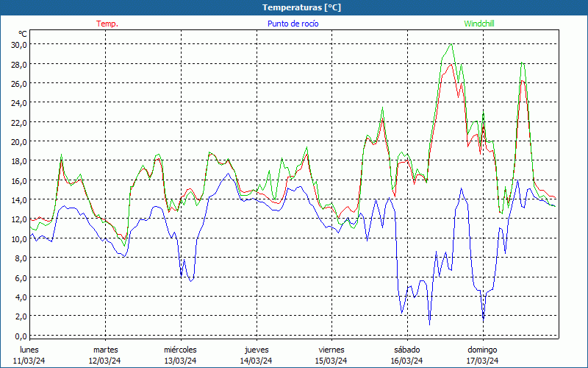Screen dimensions: 588x368
Task: Click the sábado day label
Action: 407,350
